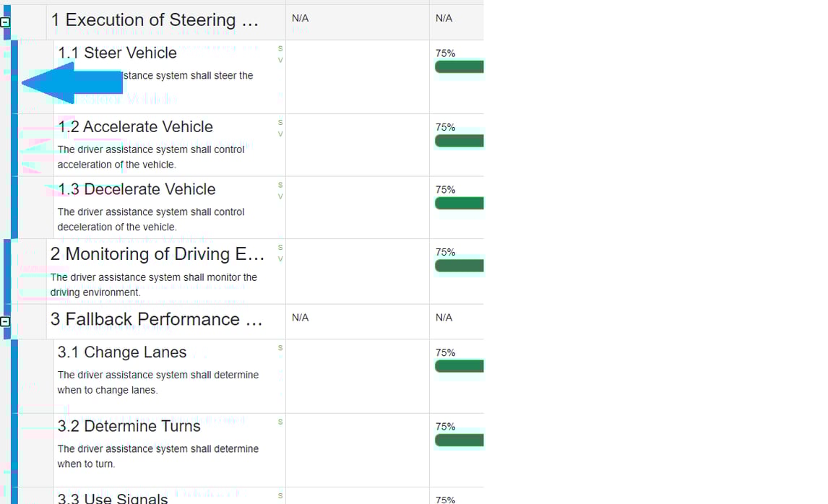This screenshot has width=828, height=504.
Task: Click the description text under Determine Turns
Action: tap(158, 456)
